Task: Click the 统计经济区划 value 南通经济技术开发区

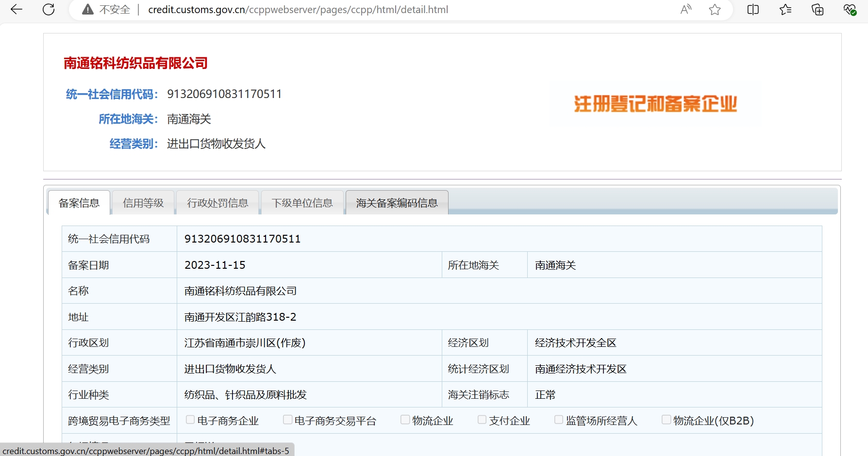Action: pos(581,369)
